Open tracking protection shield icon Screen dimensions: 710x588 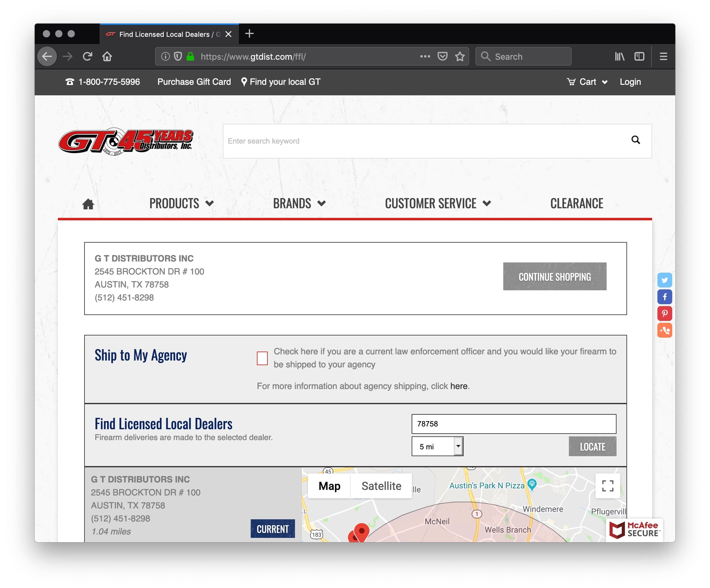coord(178,56)
